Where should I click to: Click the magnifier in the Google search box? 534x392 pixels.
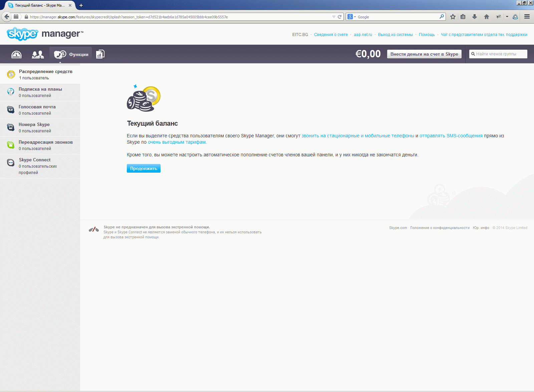pyautogui.click(x=442, y=17)
